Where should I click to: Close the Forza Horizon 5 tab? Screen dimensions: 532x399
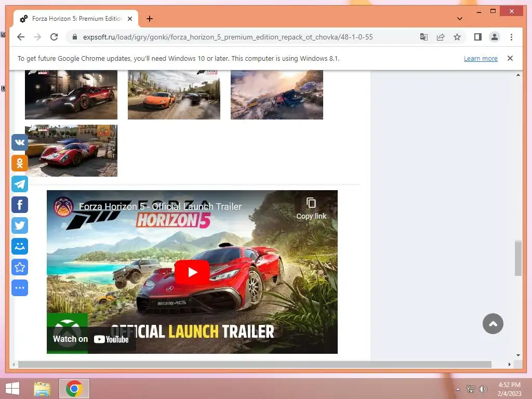click(x=129, y=19)
